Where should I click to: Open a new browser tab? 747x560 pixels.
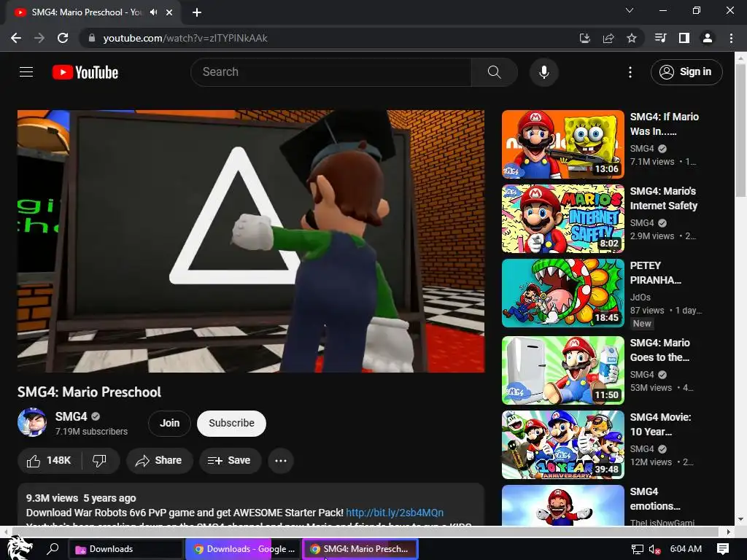tap(197, 12)
